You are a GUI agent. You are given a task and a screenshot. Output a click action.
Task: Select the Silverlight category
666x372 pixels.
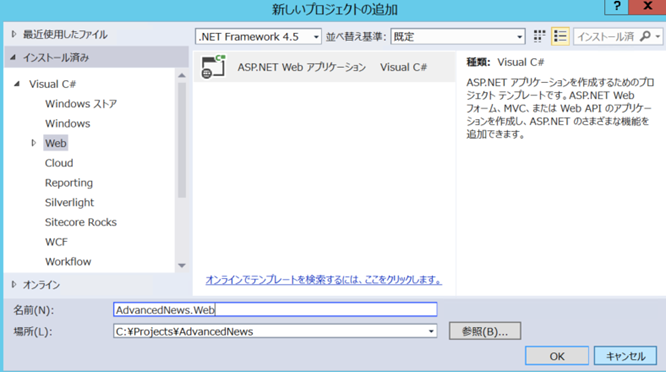pyautogui.click(x=69, y=203)
